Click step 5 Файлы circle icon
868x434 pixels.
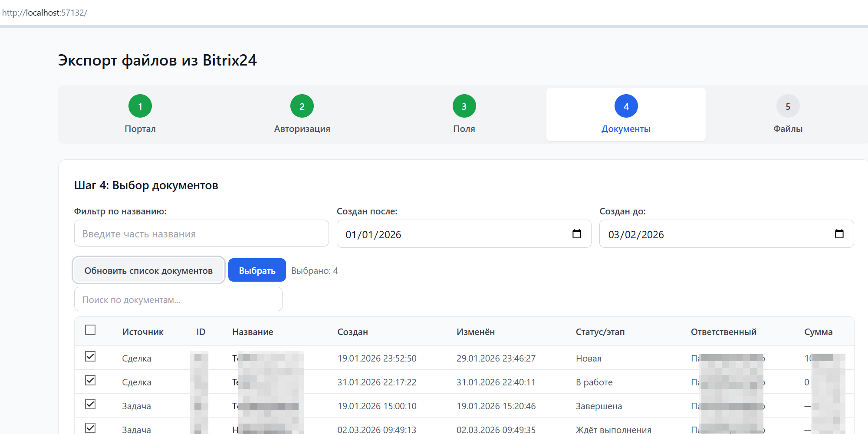point(788,106)
